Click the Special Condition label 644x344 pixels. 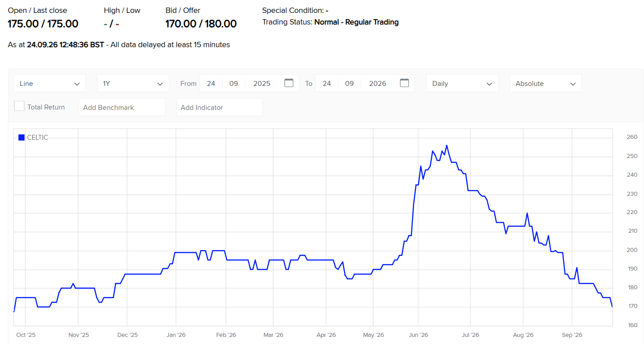tap(293, 10)
